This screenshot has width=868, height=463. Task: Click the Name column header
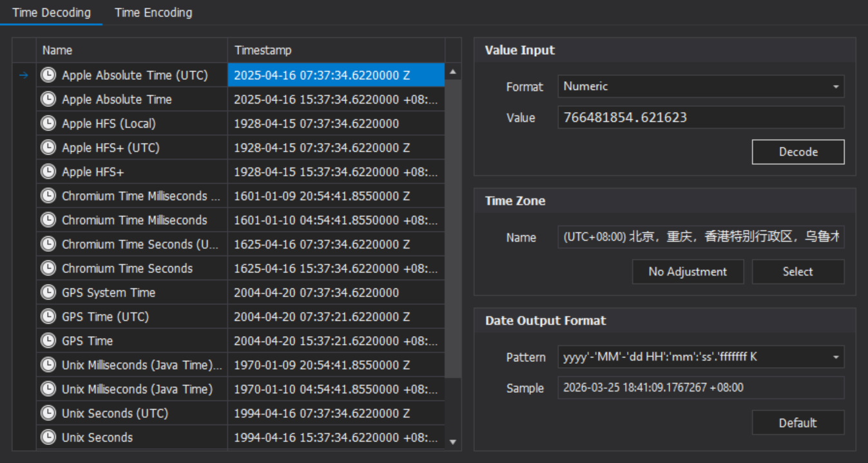coord(132,50)
